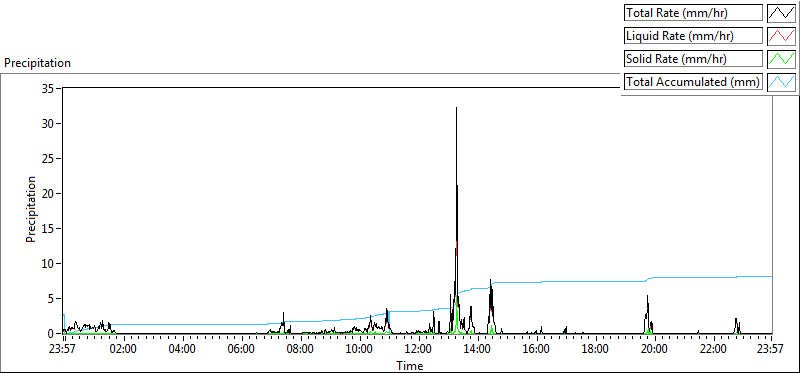Click the 10 value on Y axis
This screenshot has height=373, width=800.
(x=48, y=263)
